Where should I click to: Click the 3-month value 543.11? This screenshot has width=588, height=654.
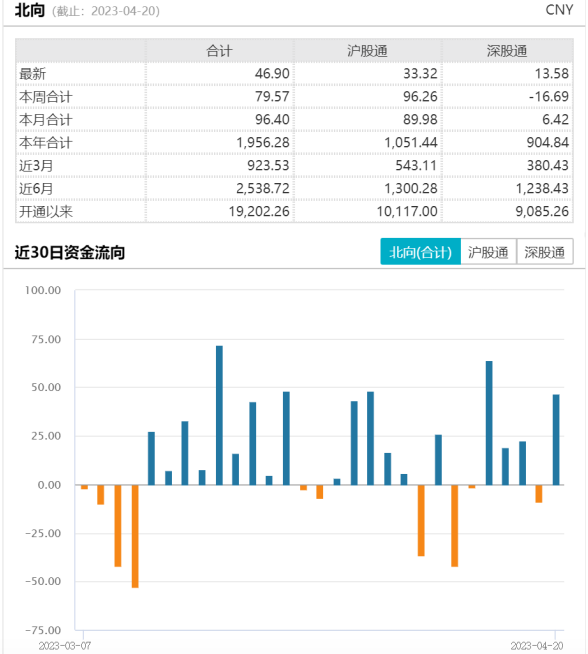tap(416, 166)
